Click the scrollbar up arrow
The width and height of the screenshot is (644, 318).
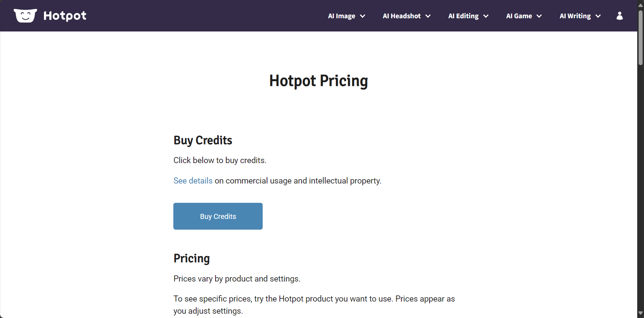[x=640, y=5]
